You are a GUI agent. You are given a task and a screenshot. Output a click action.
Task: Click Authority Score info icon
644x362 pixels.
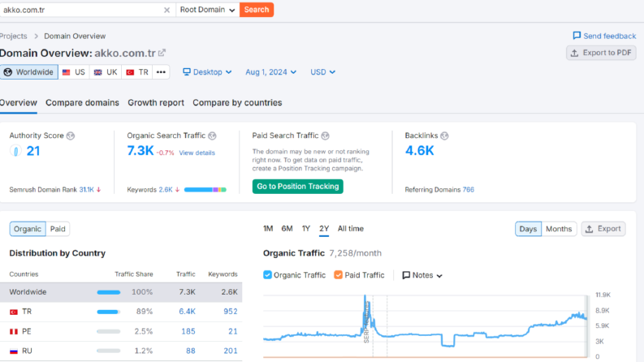71,136
